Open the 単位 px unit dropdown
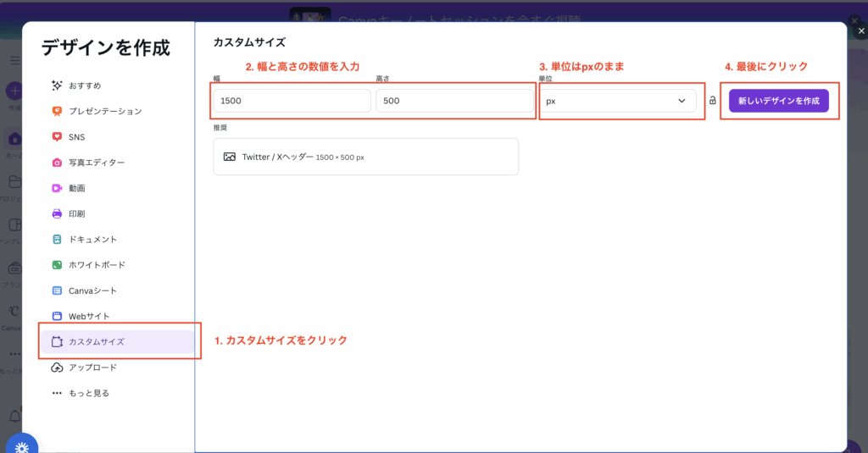 (616, 101)
